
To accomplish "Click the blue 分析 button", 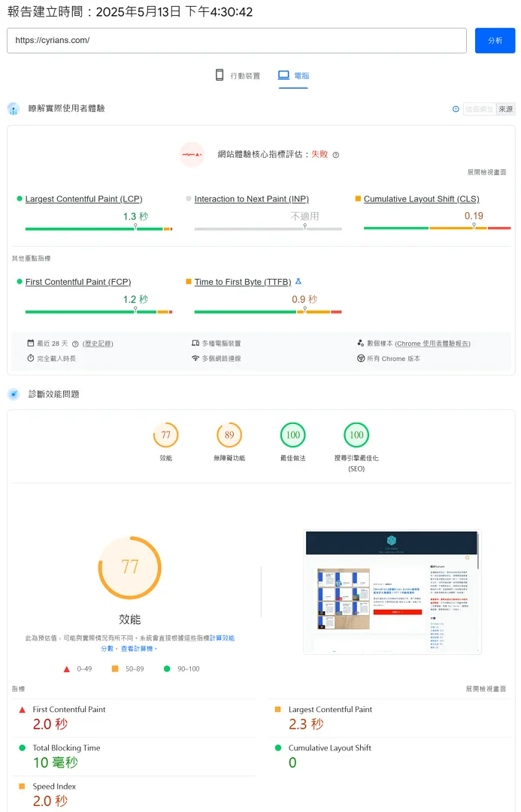I will (495, 41).
